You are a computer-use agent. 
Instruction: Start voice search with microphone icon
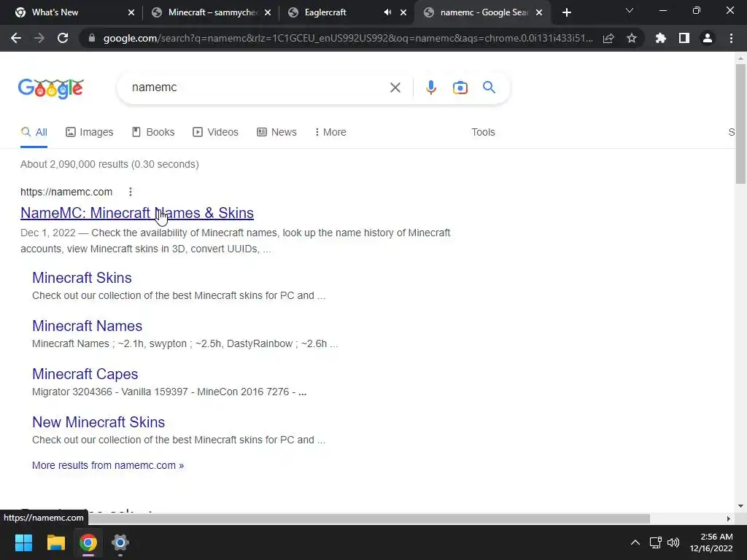click(x=430, y=87)
